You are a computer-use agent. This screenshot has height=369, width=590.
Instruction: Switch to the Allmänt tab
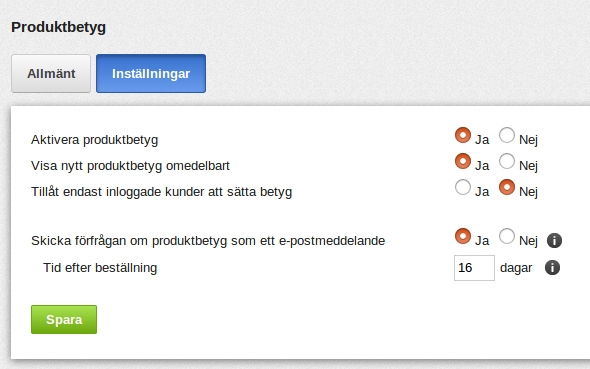tap(51, 73)
